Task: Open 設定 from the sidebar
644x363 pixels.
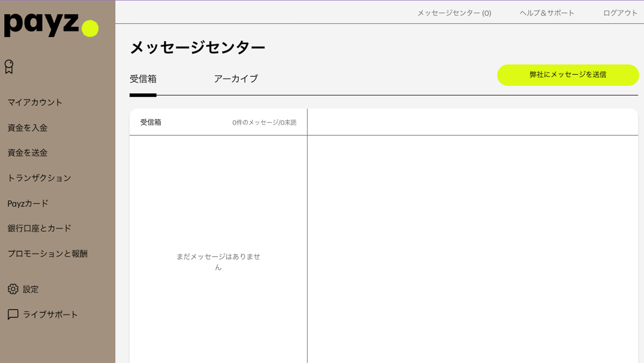Action: click(x=30, y=289)
